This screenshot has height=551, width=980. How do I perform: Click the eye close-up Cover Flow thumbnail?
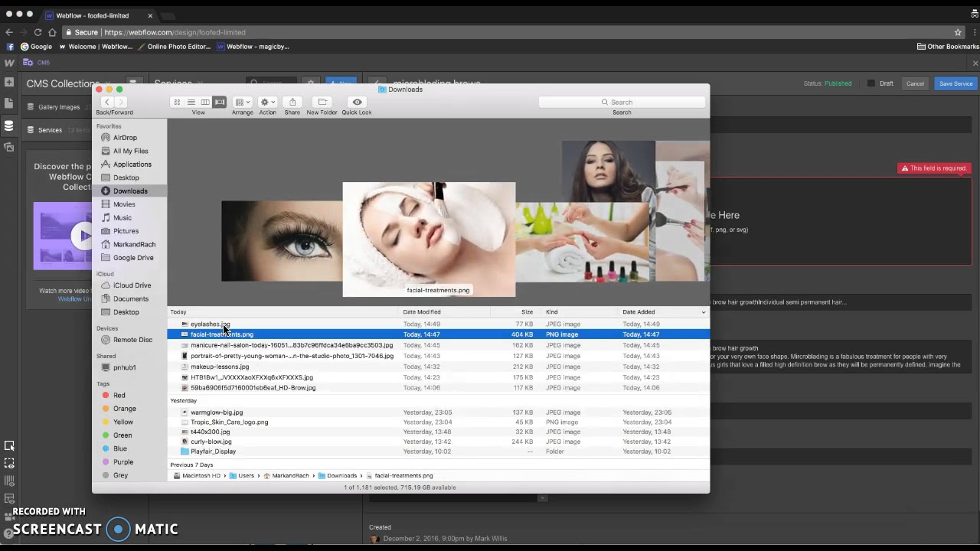coord(282,241)
